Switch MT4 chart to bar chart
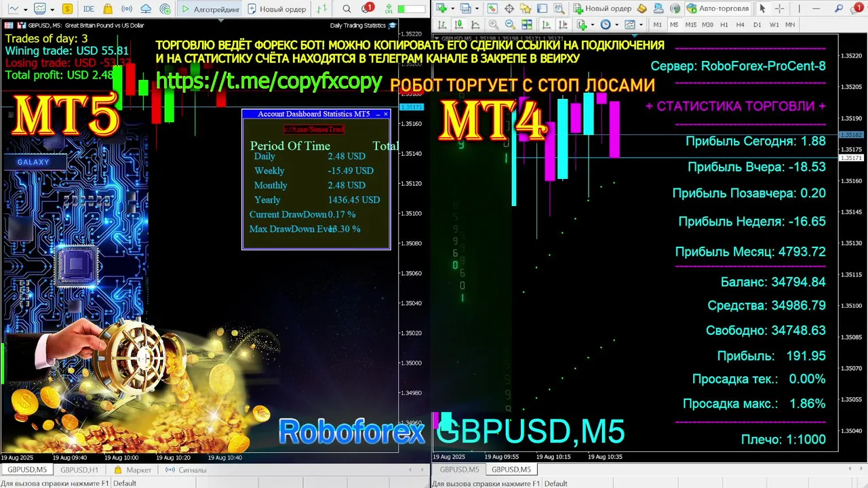Screen dimensions: 868x488 tap(441, 24)
